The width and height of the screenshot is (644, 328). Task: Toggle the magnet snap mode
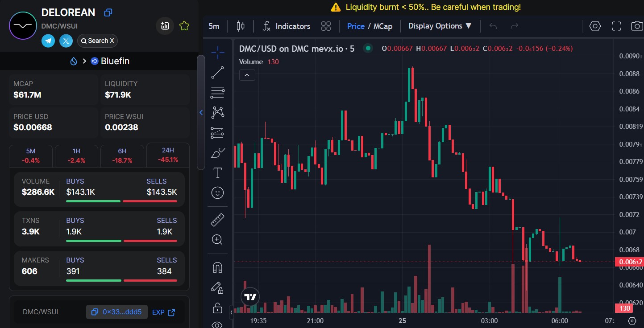(x=217, y=267)
